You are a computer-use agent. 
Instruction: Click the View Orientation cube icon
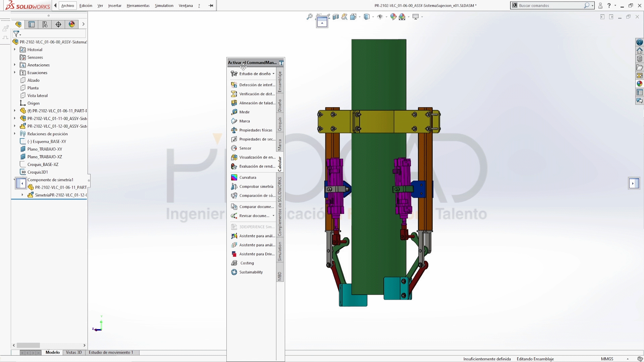353,17
